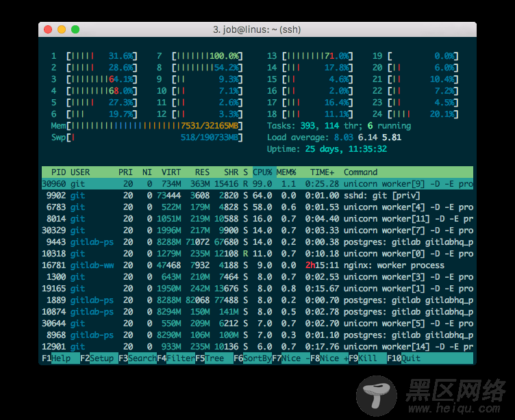Click the Tasks: 393 summary line
This screenshot has width=515, height=420.
pos(339,126)
